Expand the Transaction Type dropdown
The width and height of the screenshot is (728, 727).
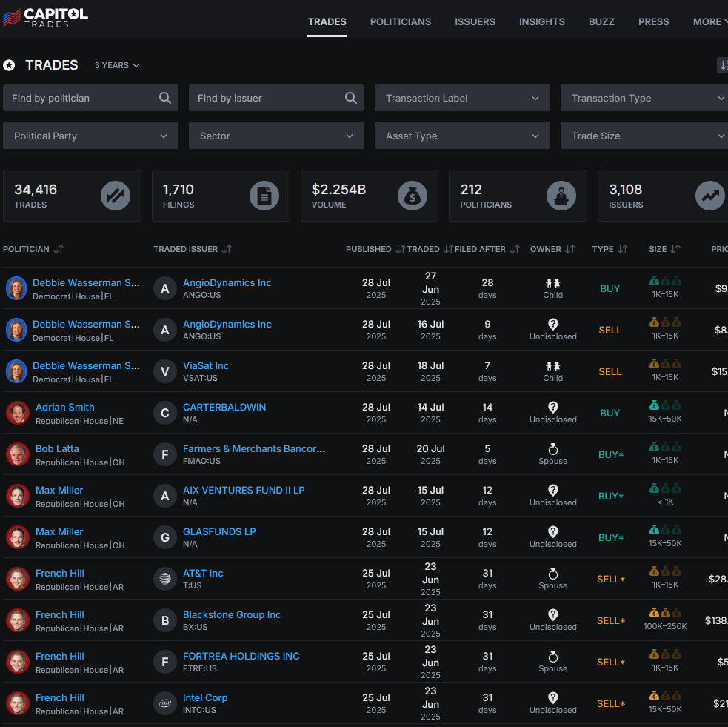point(644,98)
